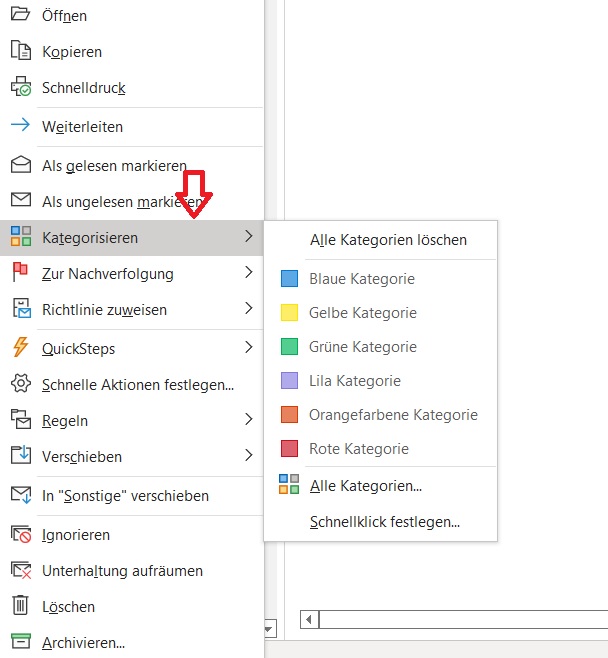Viewport: 608px width, 658px height.
Task: Click the red flag icon for Zur Nachverfolgung
Action: click(20, 272)
